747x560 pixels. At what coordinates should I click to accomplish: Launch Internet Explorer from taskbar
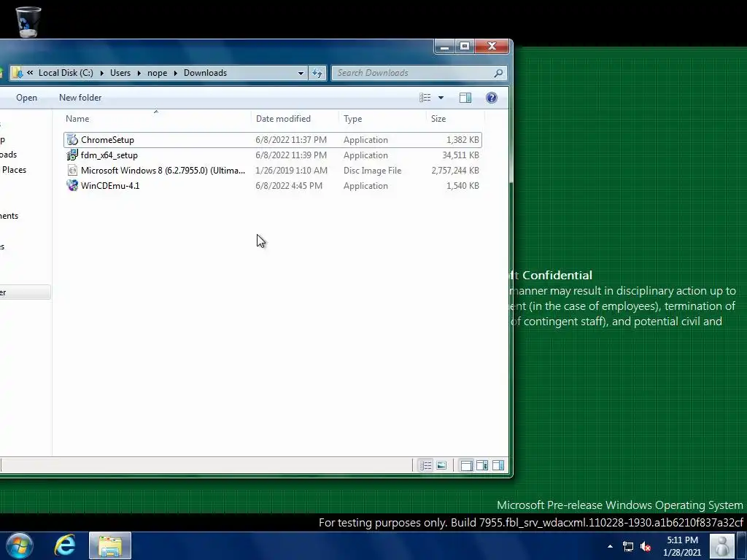pos(65,545)
